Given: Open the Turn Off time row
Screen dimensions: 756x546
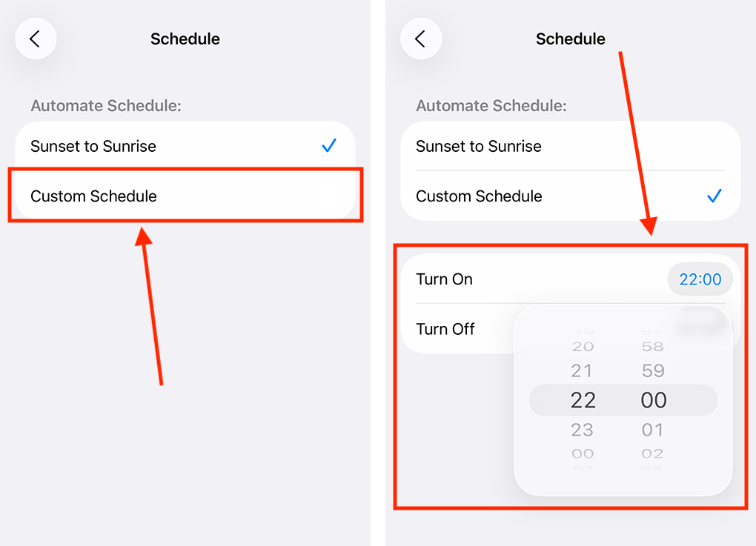Looking at the screenshot, I should [445, 329].
